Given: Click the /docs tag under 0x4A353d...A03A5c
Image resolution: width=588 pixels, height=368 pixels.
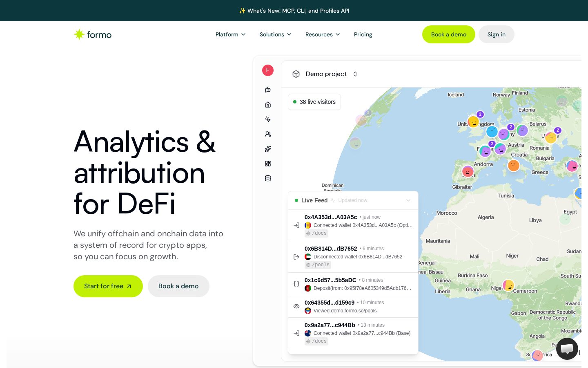Looking at the screenshot, I should tap(316, 233).
